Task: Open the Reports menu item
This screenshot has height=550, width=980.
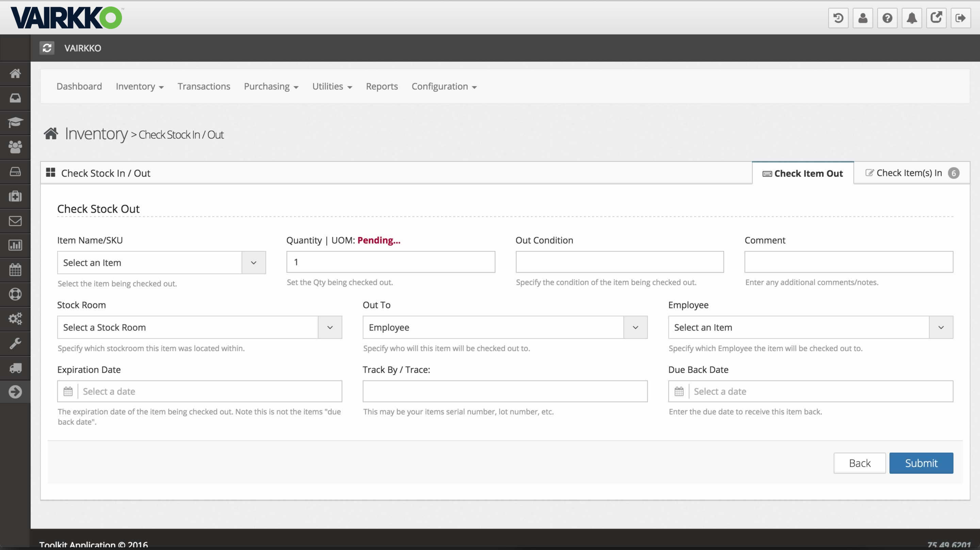Action: (381, 87)
